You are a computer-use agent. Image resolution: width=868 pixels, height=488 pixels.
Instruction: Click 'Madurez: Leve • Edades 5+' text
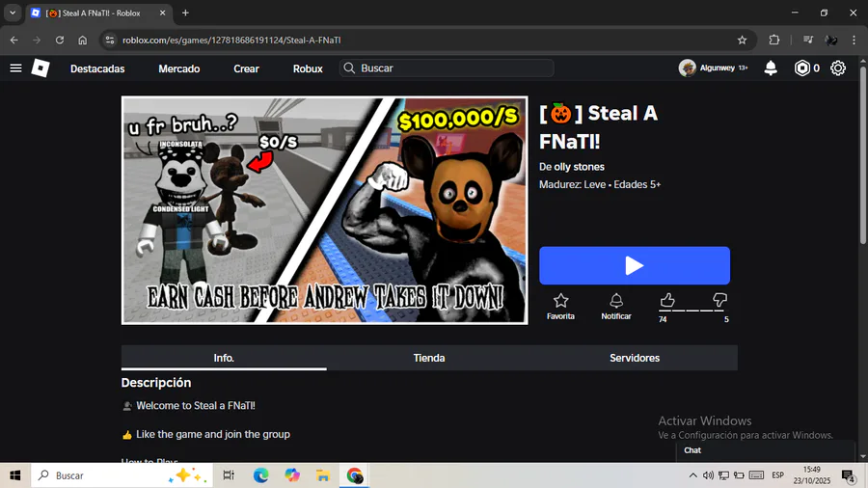(600, 184)
